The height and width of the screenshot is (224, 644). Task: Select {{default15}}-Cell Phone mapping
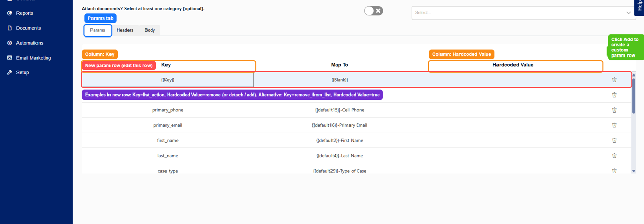pyautogui.click(x=339, y=110)
